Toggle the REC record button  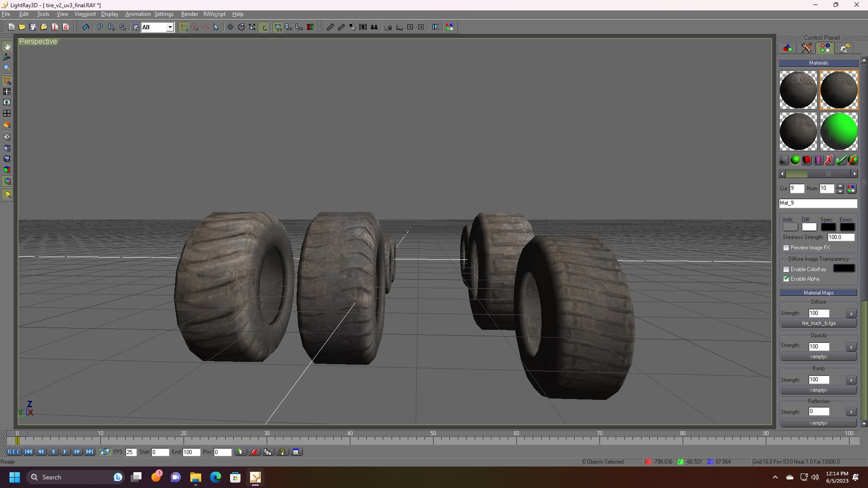coord(14,452)
